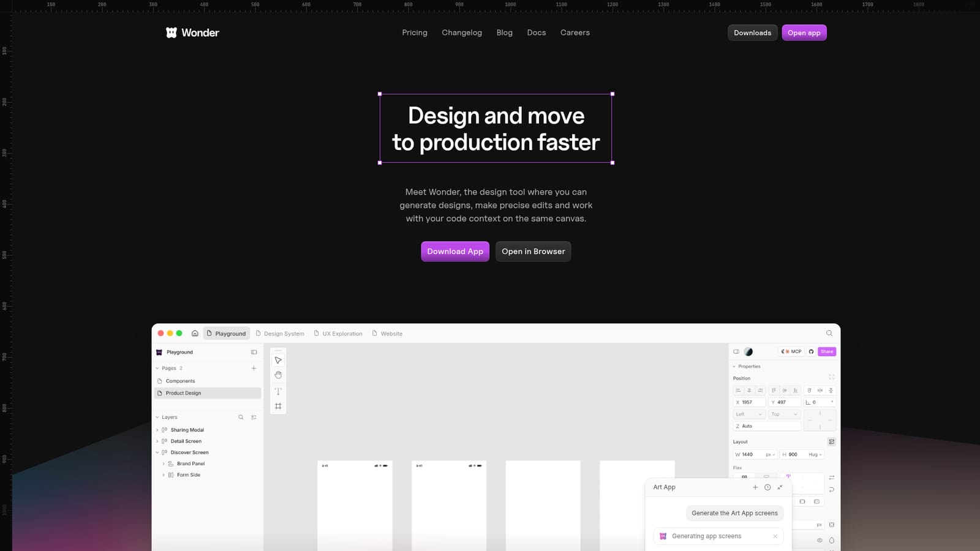Select the Product Design page
Screen dimensions: 980x551
pyautogui.click(x=208, y=393)
